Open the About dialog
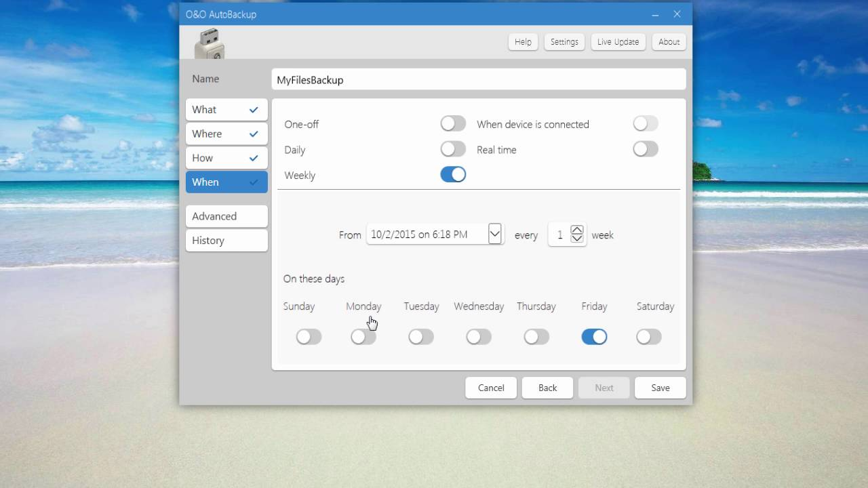This screenshot has width=868, height=488. click(x=669, y=42)
